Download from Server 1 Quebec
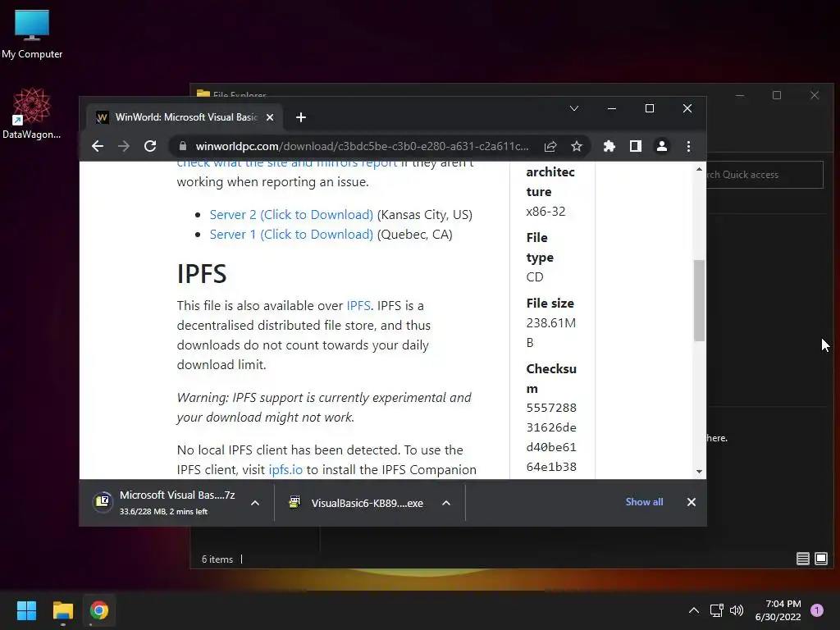Viewport: 840px width, 630px height. coord(291,235)
